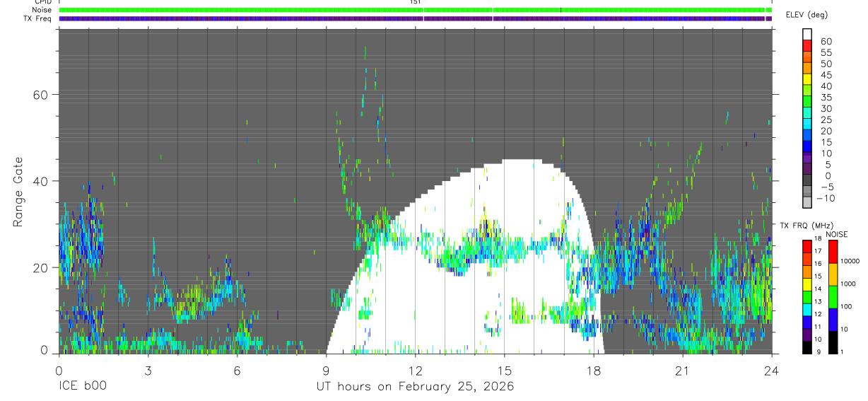
Task: Click the 'Noise' row label at top left
Action: (x=42, y=10)
